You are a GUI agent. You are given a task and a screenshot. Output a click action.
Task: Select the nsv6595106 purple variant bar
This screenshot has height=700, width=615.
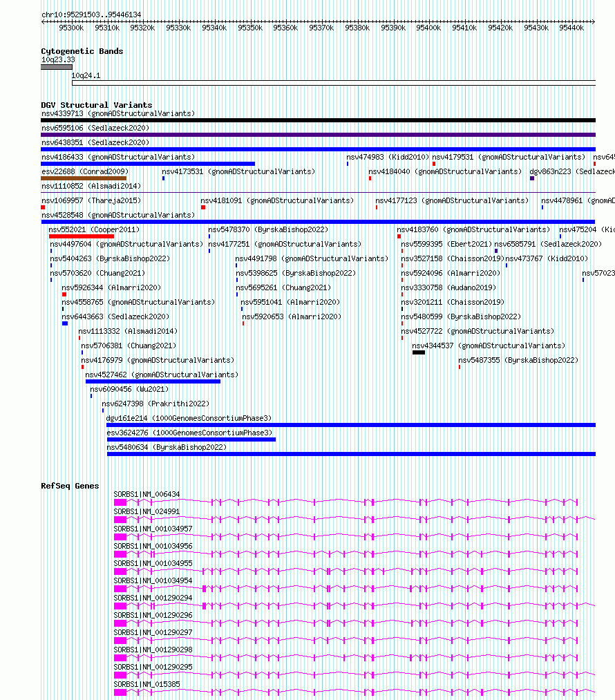(x=319, y=135)
